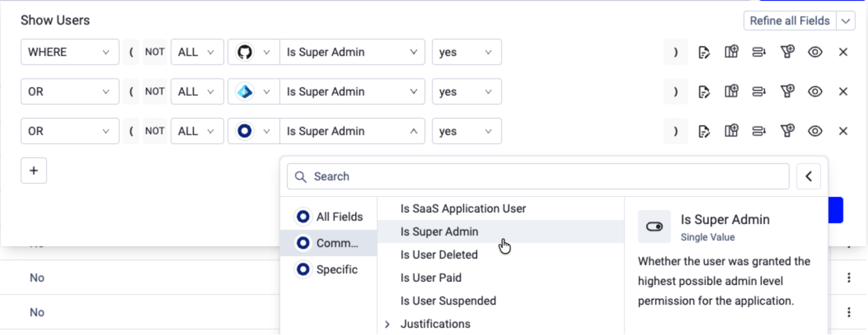Viewport: 868px width, 335px height.
Task: Click add-column icon in the dark-ring adapter row
Action: [x=732, y=131]
